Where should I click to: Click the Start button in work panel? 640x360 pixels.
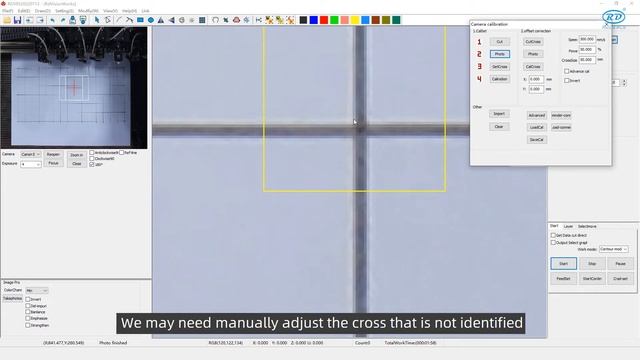[x=564, y=264]
